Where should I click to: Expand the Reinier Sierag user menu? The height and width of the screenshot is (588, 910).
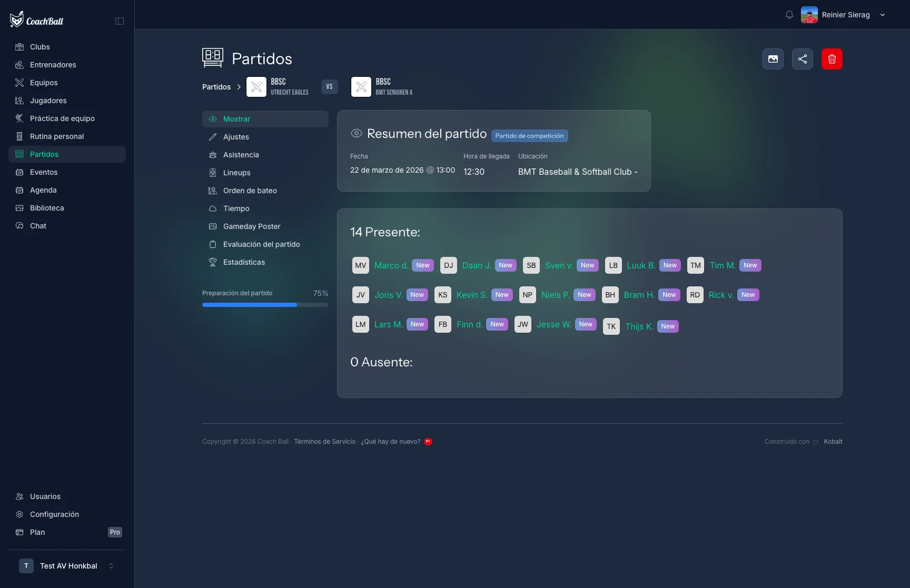[844, 15]
